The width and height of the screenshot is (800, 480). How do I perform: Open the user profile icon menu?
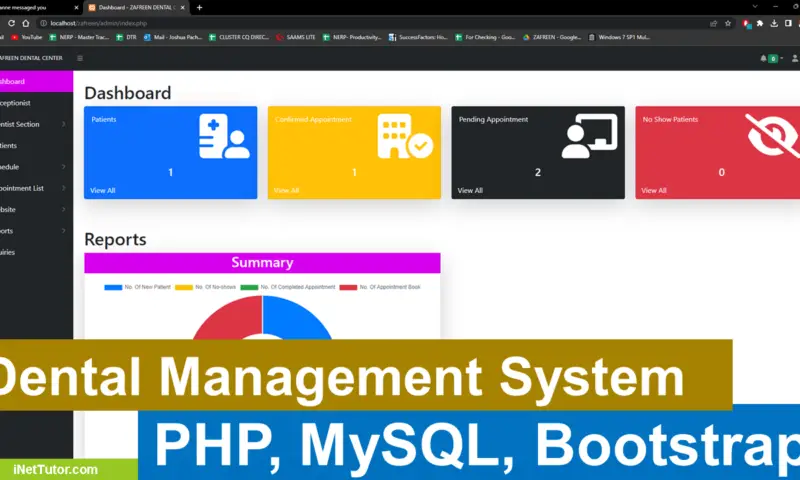pos(794,59)
